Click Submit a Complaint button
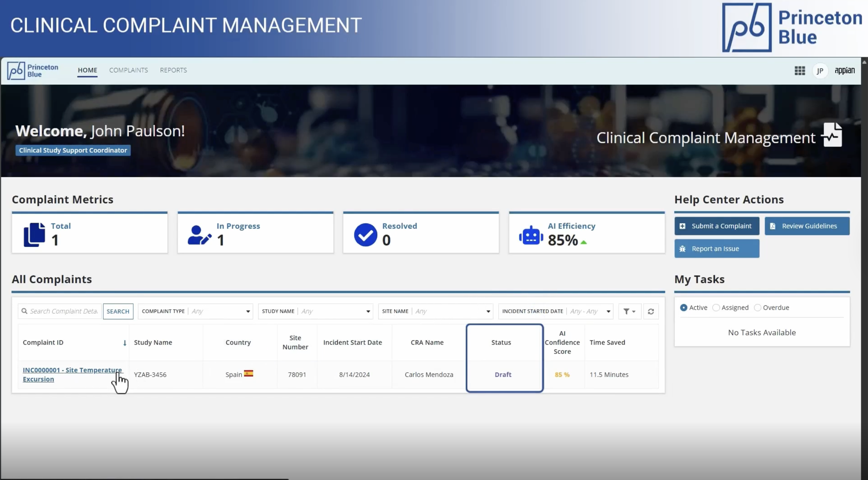868x480 pixels. 716,226
